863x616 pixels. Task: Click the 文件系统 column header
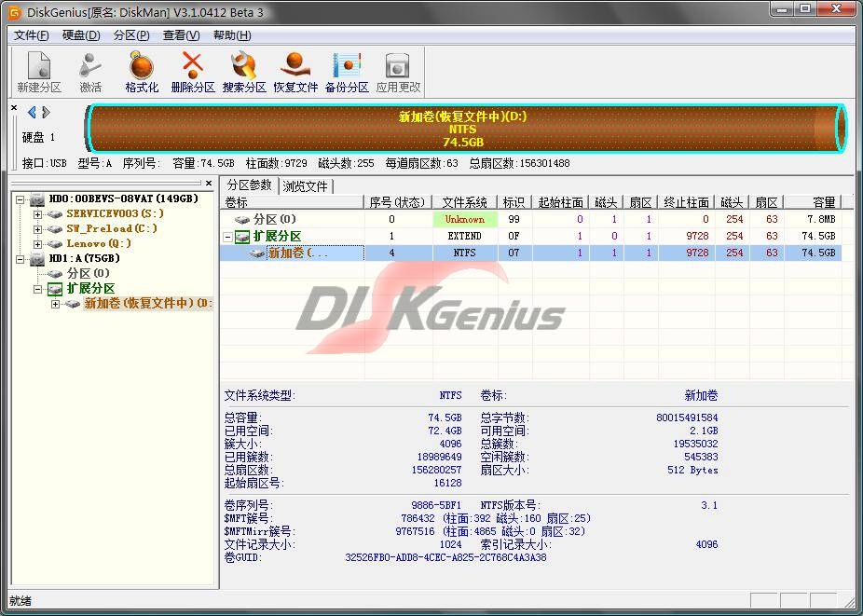[465, 202]
